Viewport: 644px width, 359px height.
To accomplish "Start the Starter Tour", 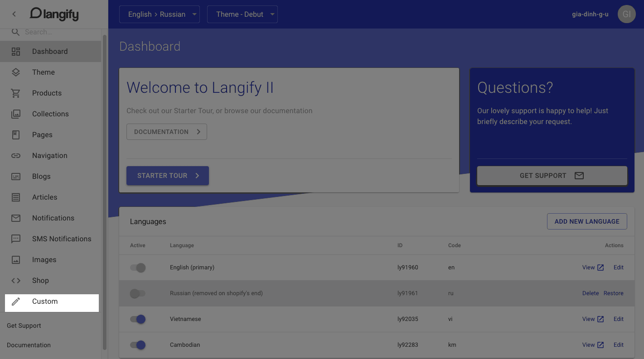I will (x=168, y=176).
